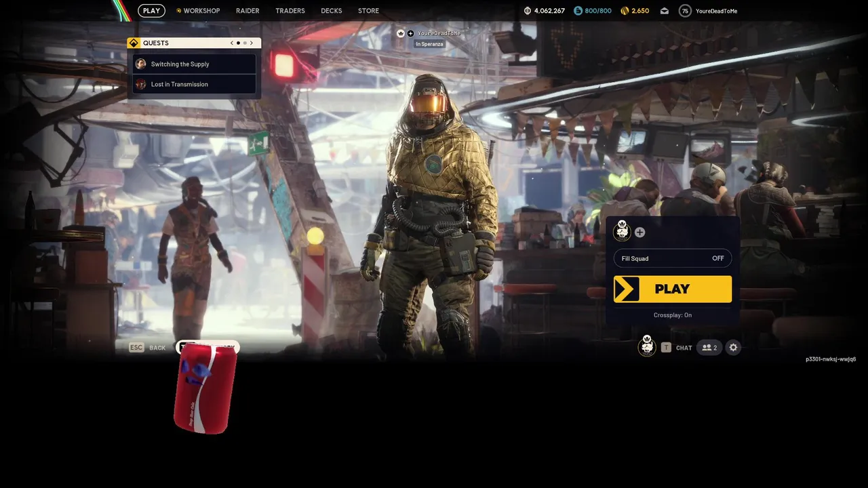This screenshot has width=868, height=488.
Task: Add a squad member with plus button
Action: [x=639, y=232]
